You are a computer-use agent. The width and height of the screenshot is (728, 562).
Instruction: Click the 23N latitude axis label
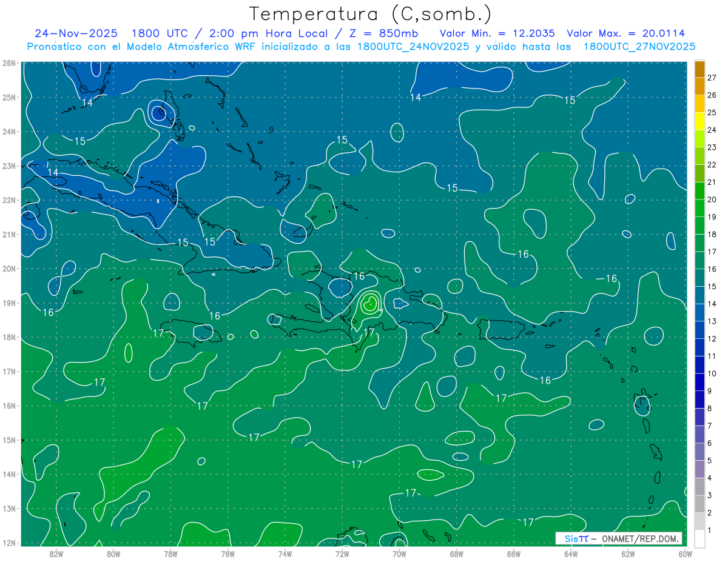tap(8, 166)
